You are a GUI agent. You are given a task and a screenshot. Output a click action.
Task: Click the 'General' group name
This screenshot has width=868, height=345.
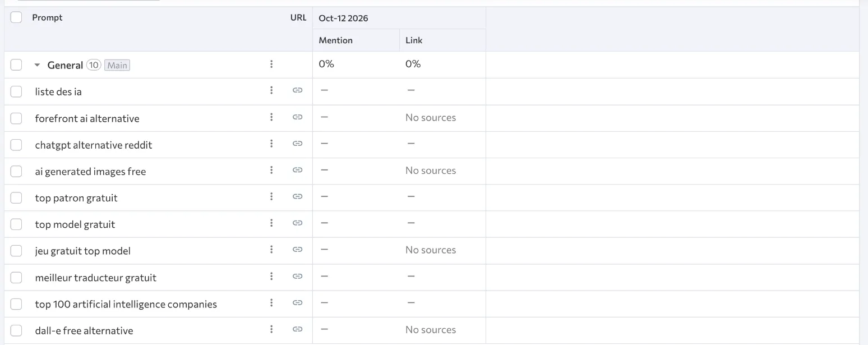(65, 65)
